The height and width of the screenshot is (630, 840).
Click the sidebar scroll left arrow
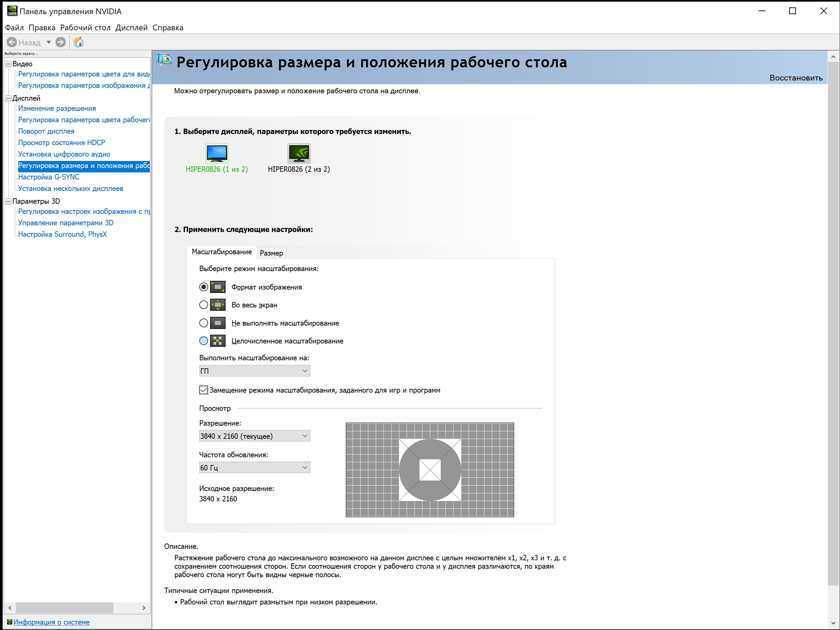[10, 607]
